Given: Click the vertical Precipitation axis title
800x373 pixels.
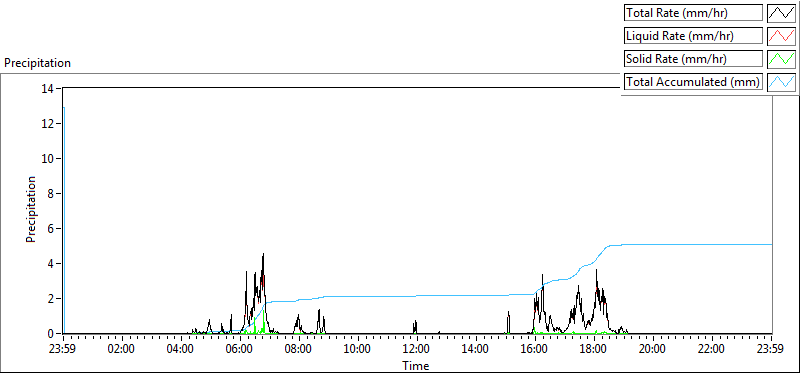Looking at the screenshot, I should 32,209.
